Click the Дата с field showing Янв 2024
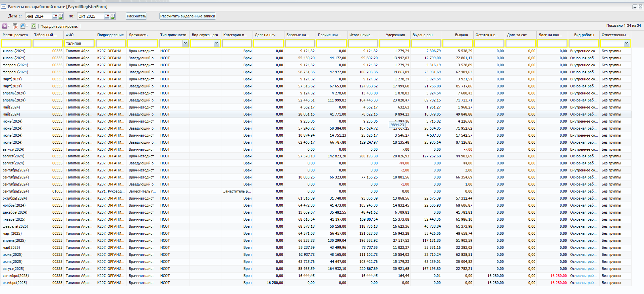The image size is (644, 294). (x=38, y=16)
